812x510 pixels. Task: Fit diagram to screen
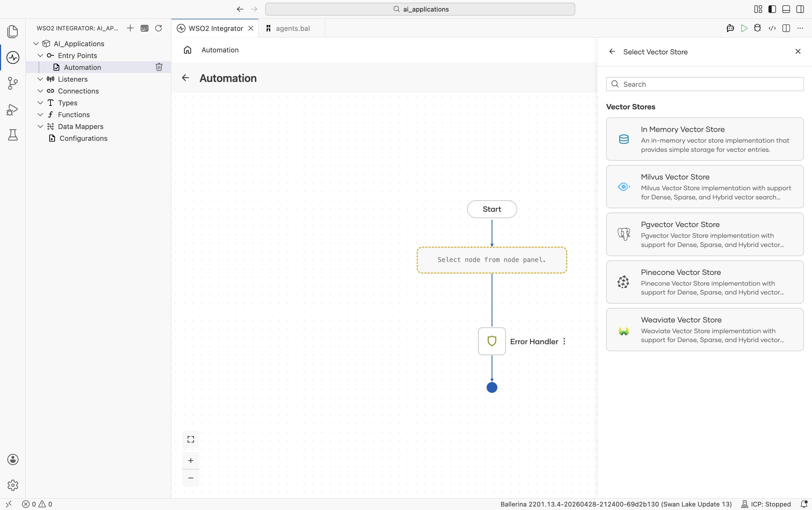coord(191,439)
